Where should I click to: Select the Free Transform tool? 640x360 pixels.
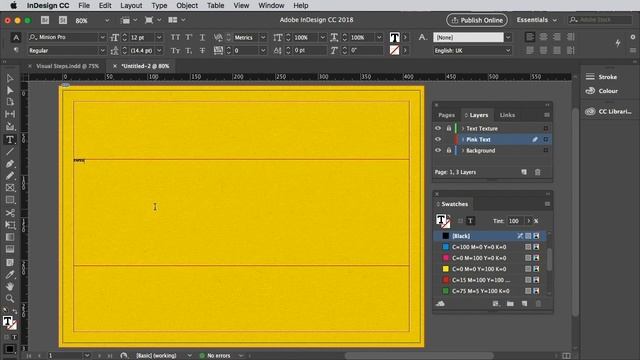[10, 225]
